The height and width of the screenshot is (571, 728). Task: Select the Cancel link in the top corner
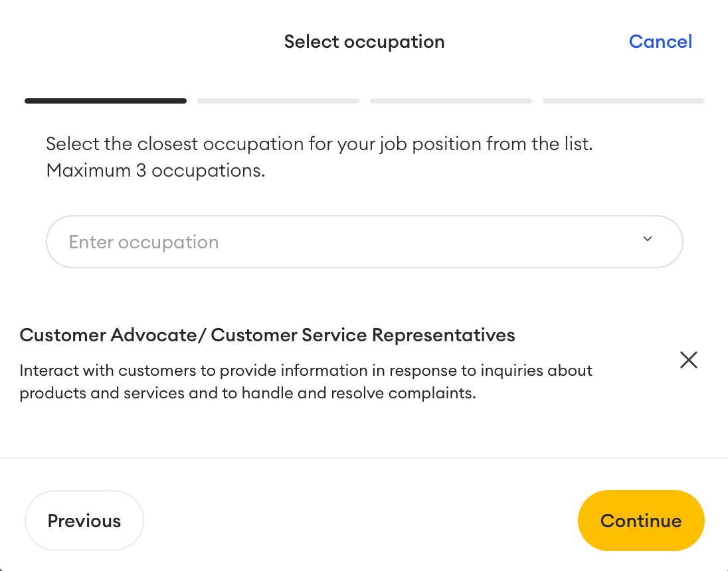[x=660, y=41]
